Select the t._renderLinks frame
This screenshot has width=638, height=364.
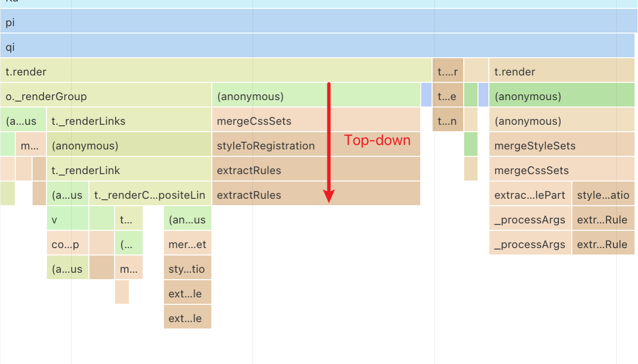(129, 119)
